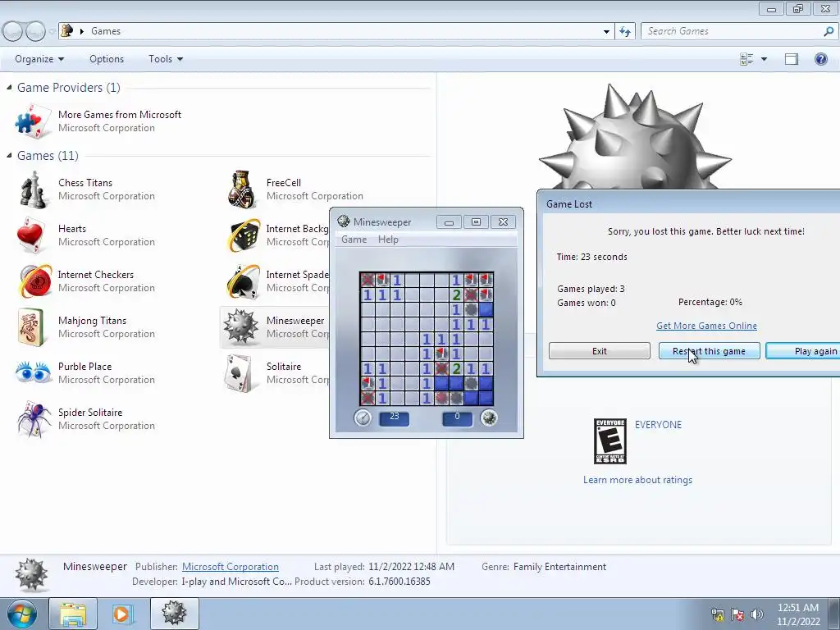Select the Internet Checkers icon
The height and width of the screenshot is (630, 840).
point(34,281)
